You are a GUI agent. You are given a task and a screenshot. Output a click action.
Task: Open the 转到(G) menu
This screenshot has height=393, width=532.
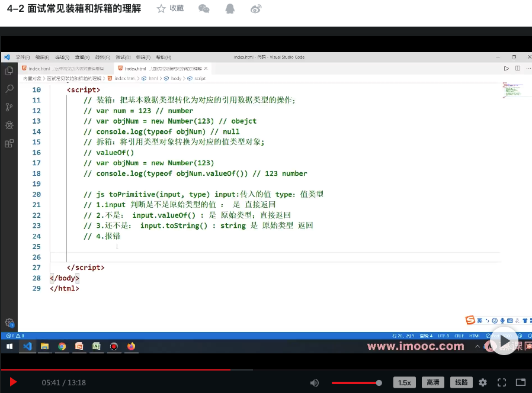102,57
